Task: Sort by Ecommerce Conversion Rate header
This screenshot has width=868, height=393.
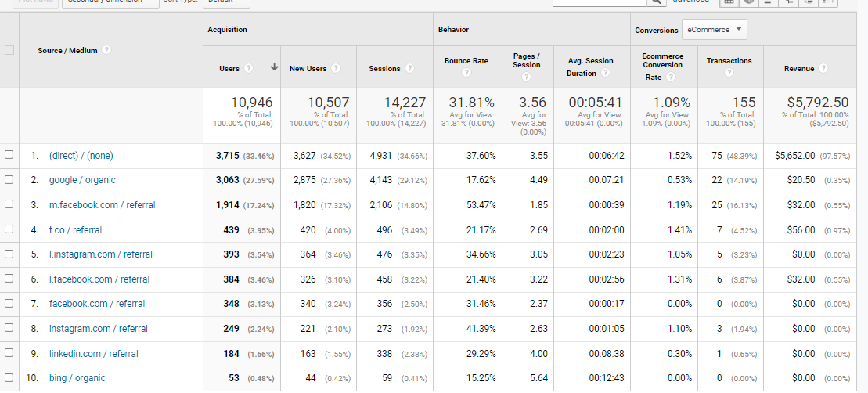Action: coord(663,67)
